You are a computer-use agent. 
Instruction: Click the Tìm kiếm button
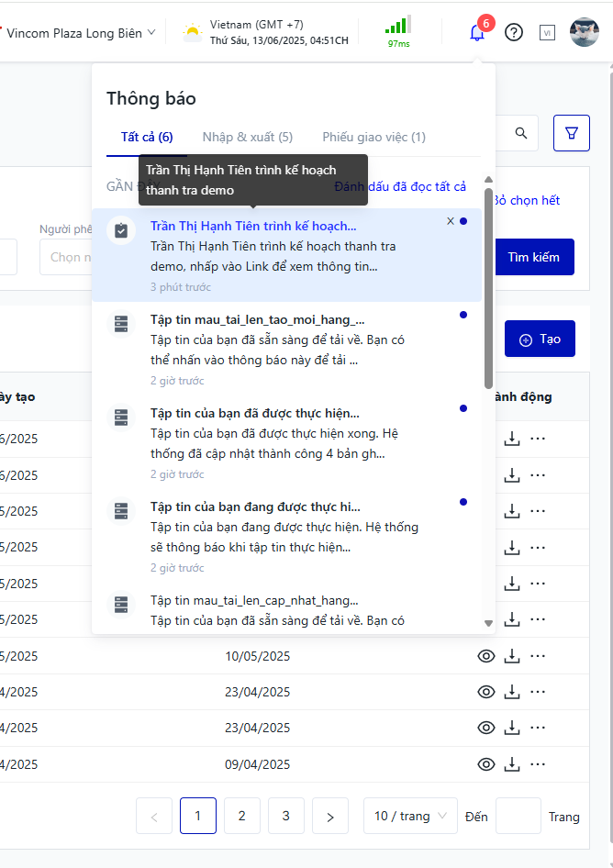533,257
